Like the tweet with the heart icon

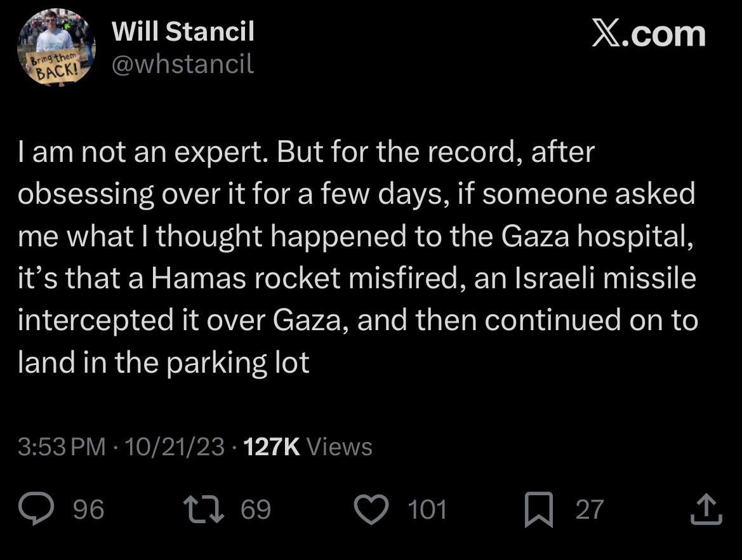tap(371, 509)
